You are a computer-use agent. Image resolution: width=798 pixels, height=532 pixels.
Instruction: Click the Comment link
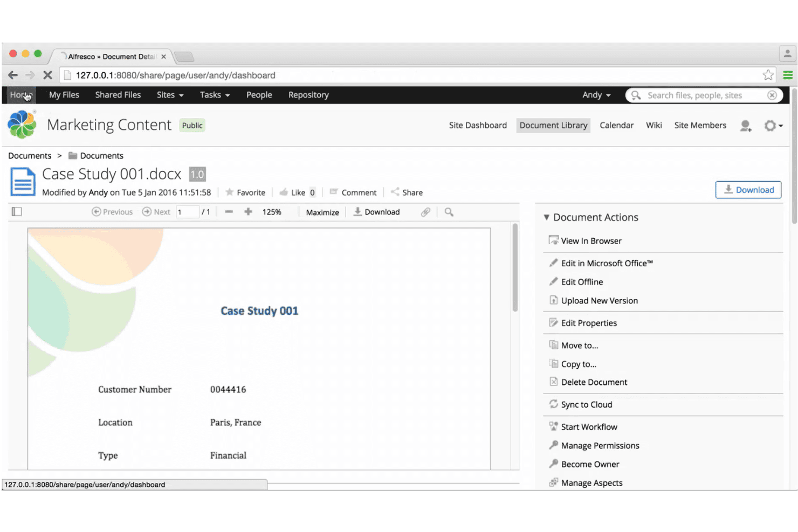[353, 192]
